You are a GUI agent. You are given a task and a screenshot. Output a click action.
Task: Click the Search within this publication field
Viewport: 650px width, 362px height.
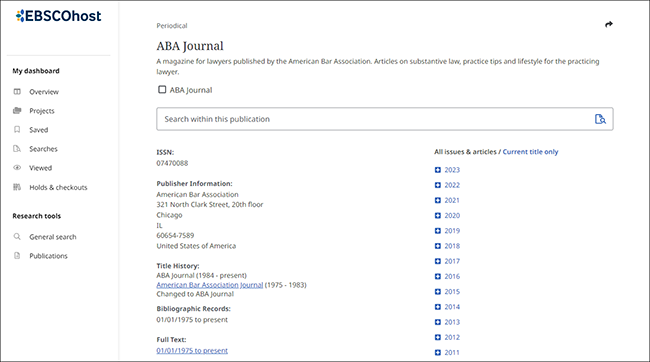[x=385, y=119]
